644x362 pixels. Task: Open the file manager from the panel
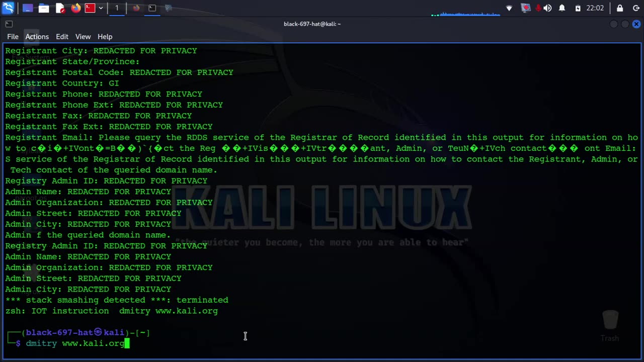coord(44,8)
